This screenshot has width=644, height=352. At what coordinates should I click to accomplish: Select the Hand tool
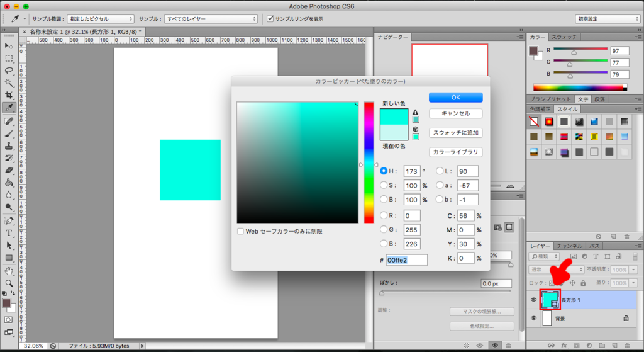pyautogui.click(x=9, y=271)
